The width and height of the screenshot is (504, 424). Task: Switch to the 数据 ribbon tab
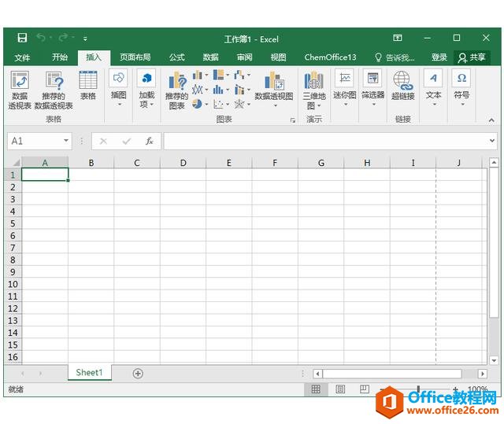click(211, 57)
